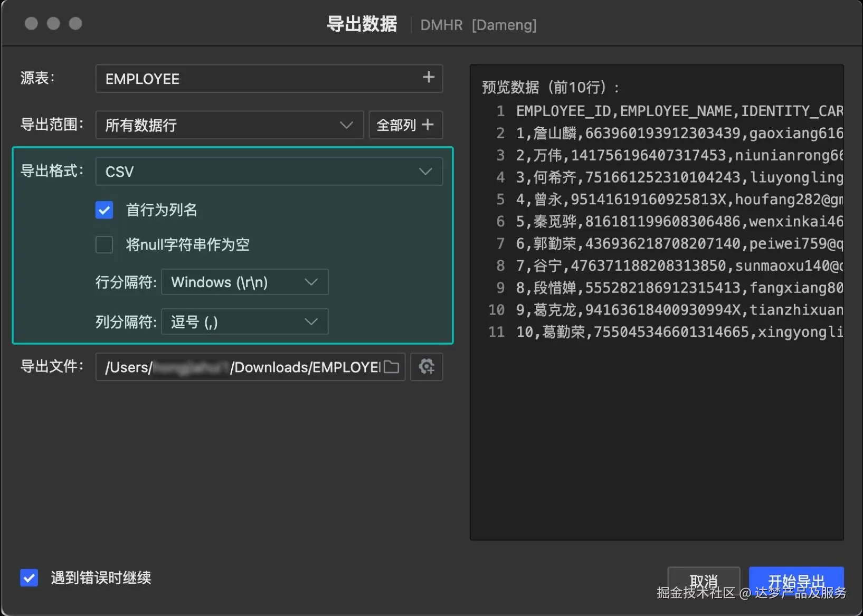Viewport: 863px width, 616px height.
Task: Click the 开始导出 button
Action: coord(796,582)
